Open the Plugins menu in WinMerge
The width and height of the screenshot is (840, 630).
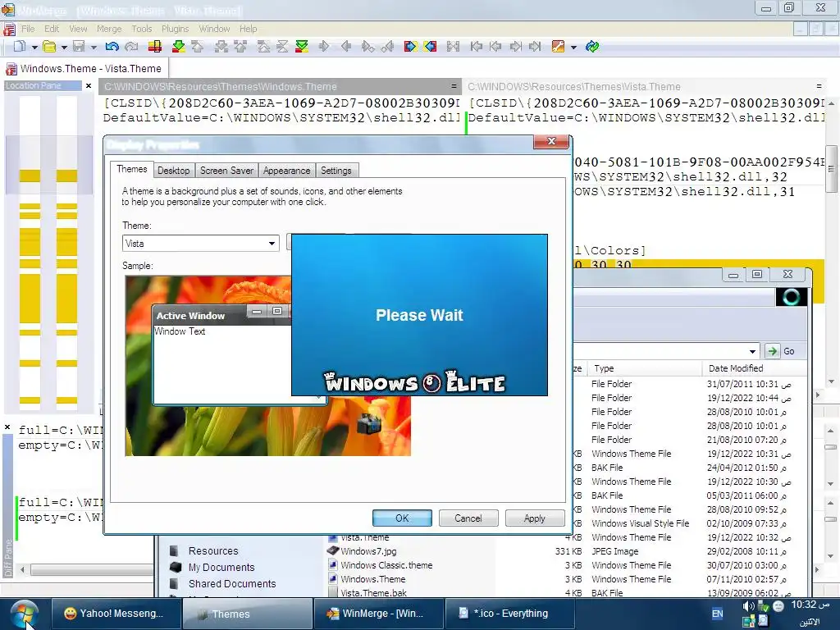click(176, 29)
